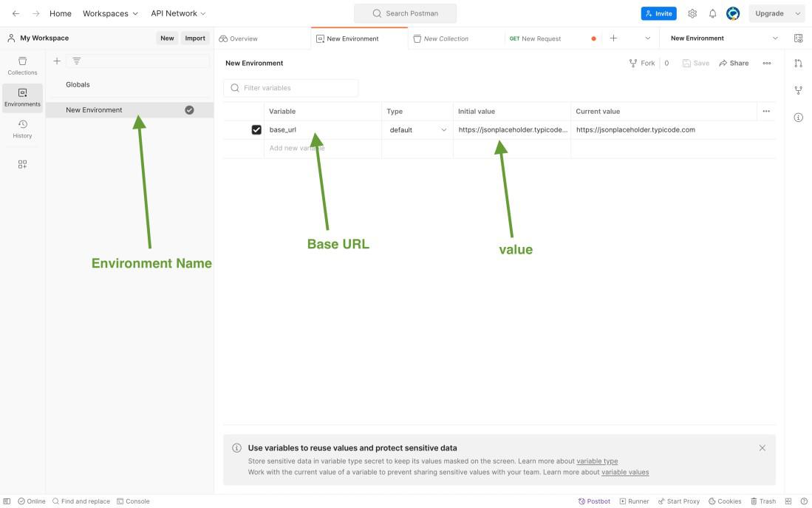Uncheck the base_url variable checkbox
This screenshot has height=508, width=812.
pos(256,129)
